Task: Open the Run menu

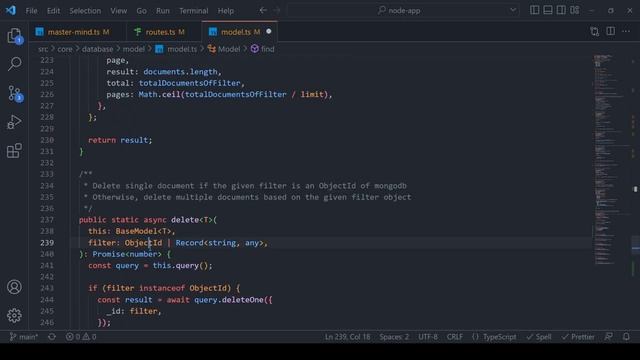Action: coord(162,11)
